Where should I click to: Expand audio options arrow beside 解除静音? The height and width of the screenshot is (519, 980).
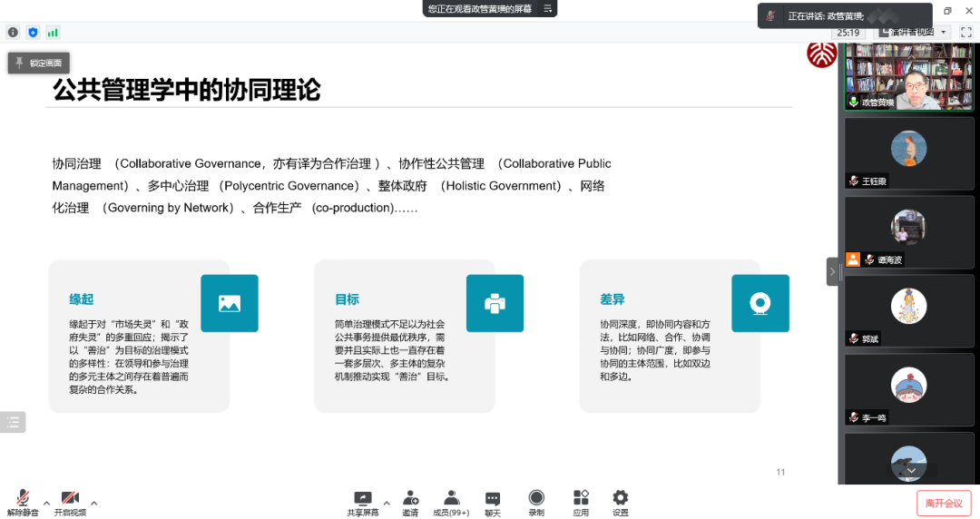46,502
